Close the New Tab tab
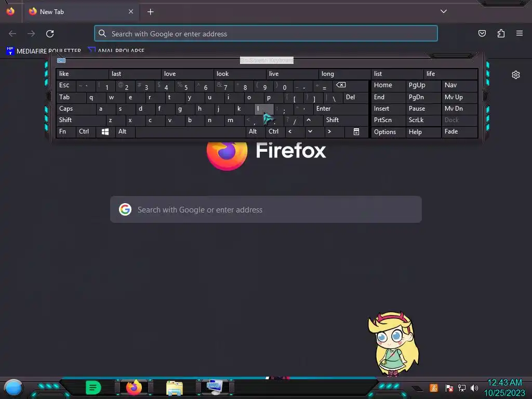 click(130, 11)
